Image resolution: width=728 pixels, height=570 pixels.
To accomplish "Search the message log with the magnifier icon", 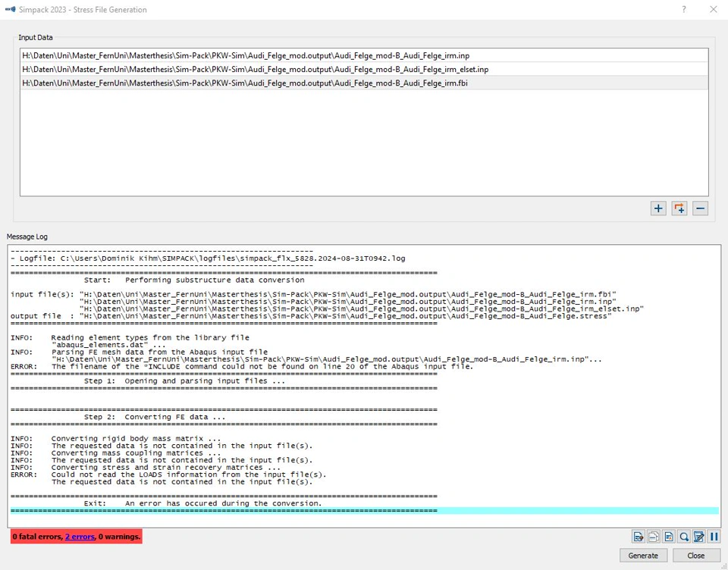I will (683, 537).
